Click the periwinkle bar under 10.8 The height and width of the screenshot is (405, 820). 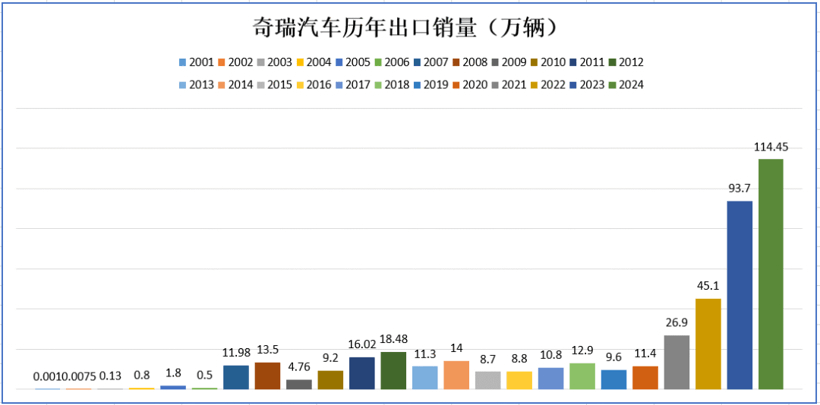click(551, 378)
